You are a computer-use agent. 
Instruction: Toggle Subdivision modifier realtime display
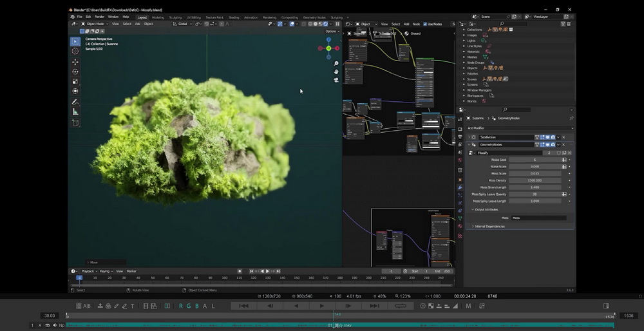pyautogui.click(x=547, y=137)
